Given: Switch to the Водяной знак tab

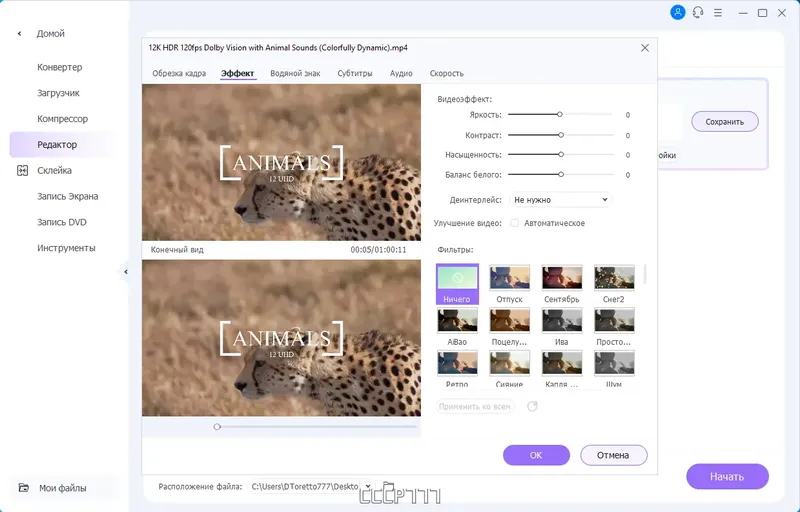Looking at the screenshot, I should [295, 73].
